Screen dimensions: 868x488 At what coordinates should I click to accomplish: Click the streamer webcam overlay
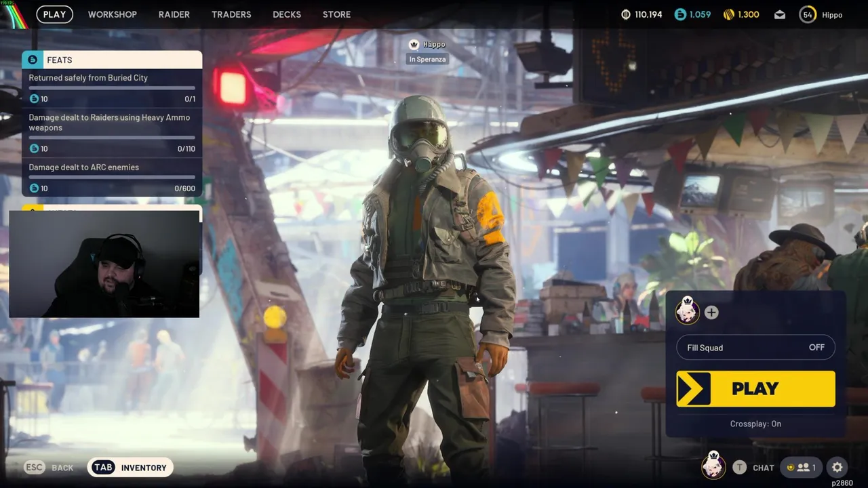pos(104,264)
